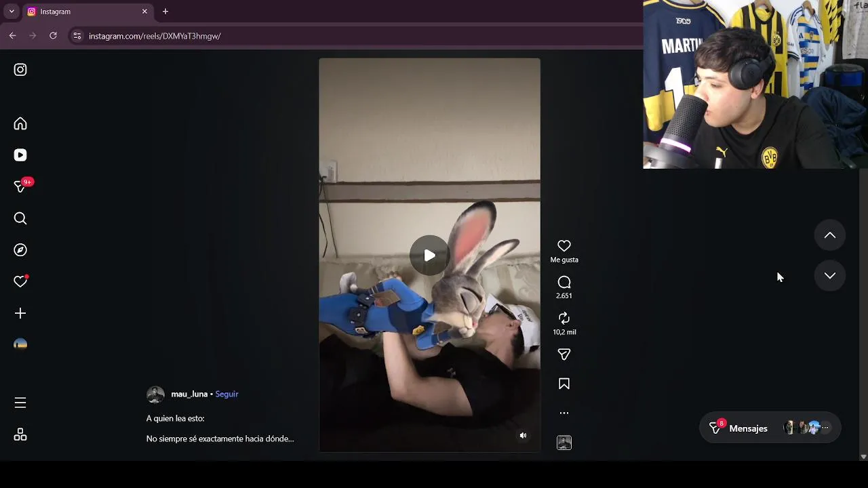Open the Instagram logo home link
Screen dimensions: 868x488
[x=20, y=70]
